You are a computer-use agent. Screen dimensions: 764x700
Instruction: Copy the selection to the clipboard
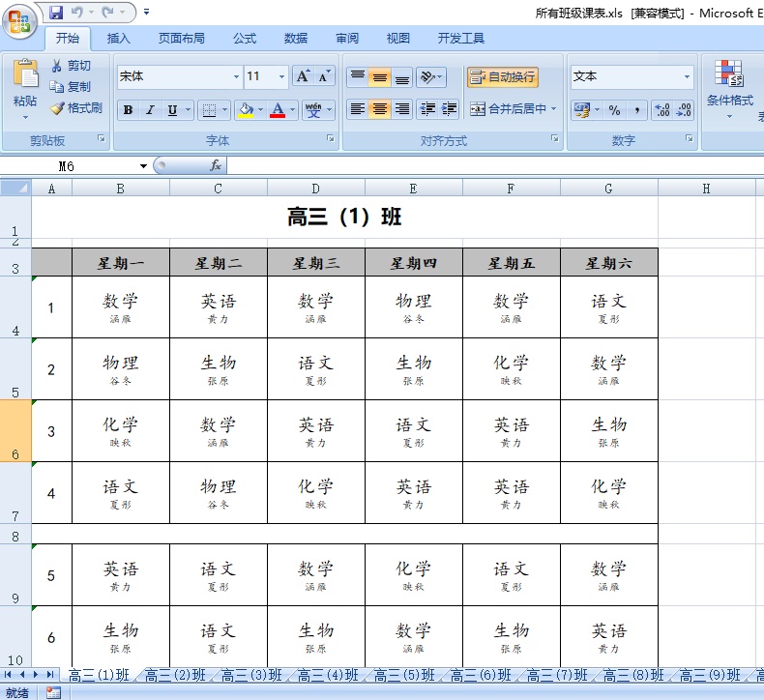tap(72, 87)
